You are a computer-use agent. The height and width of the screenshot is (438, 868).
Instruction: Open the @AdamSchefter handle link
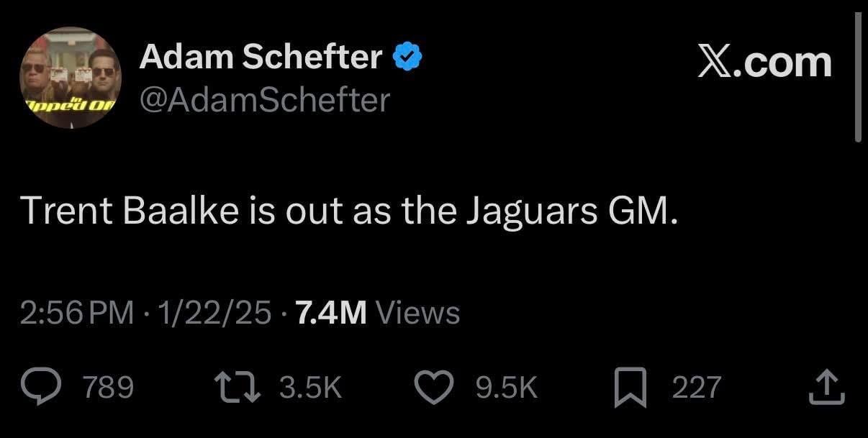pyautogui.click(x=263, y=100)
